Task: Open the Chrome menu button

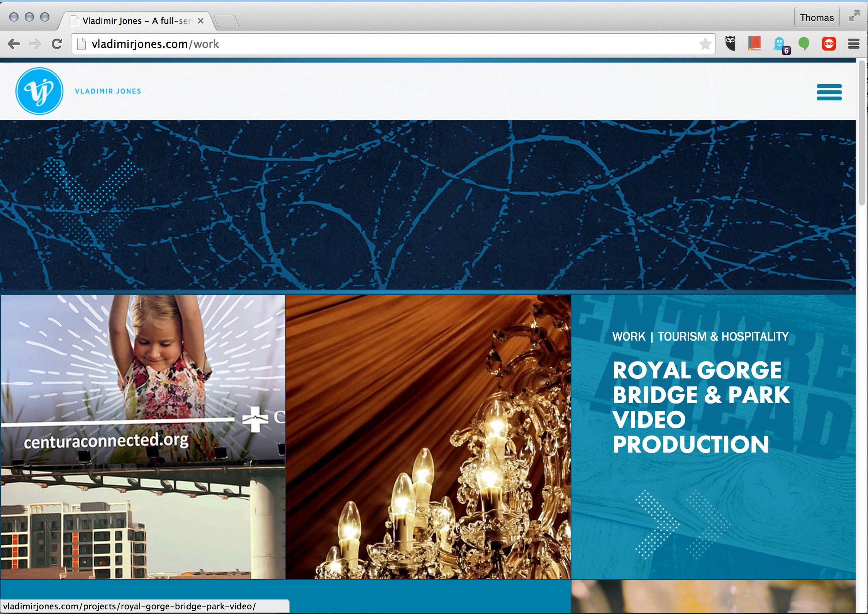Action: tap(853, 44)
